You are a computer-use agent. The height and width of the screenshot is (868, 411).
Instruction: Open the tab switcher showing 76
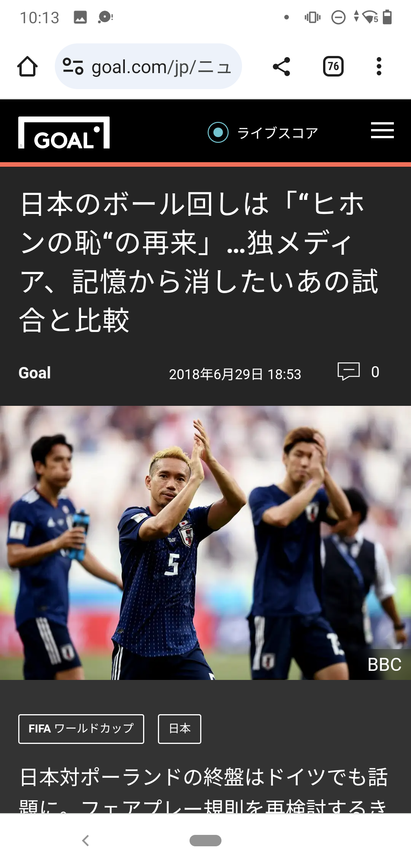click(x=333, y=67)
